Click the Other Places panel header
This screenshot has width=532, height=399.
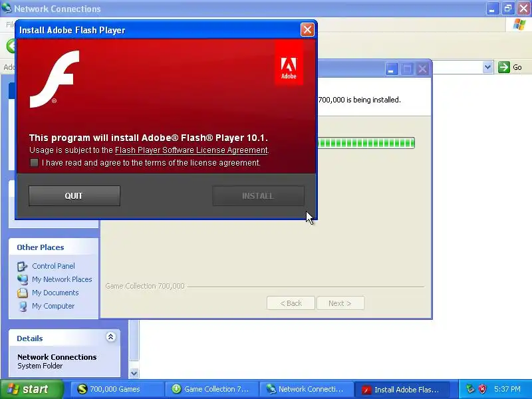tap(54, 247)
